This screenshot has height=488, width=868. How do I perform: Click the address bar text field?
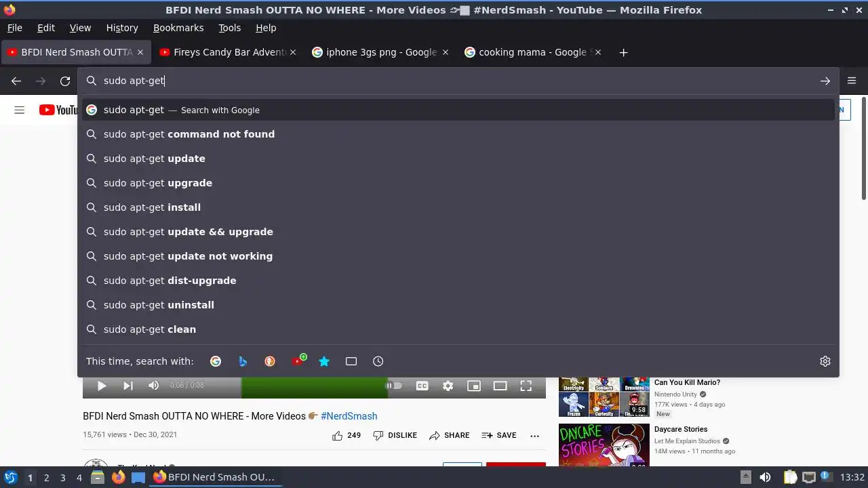click(458, 81)
